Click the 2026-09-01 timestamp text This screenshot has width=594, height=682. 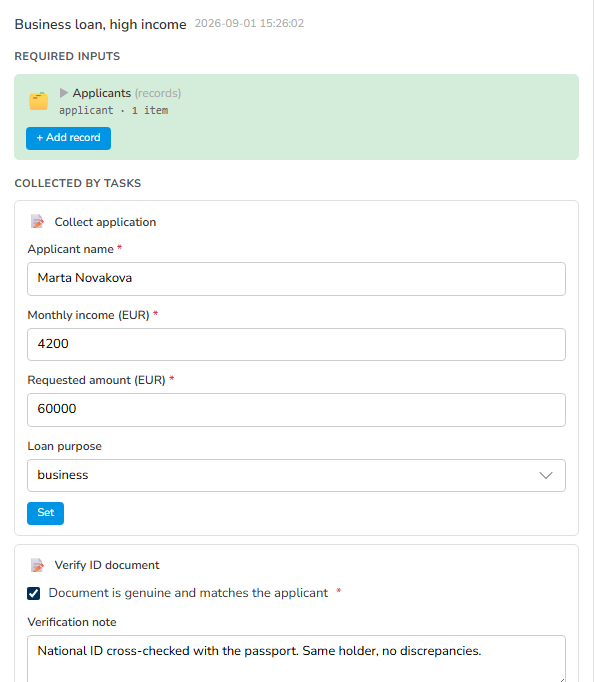(249, 23)
